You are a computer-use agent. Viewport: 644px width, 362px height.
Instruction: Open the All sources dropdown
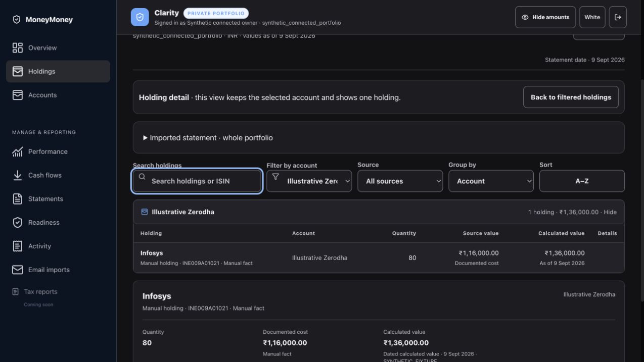coord(400,181)
